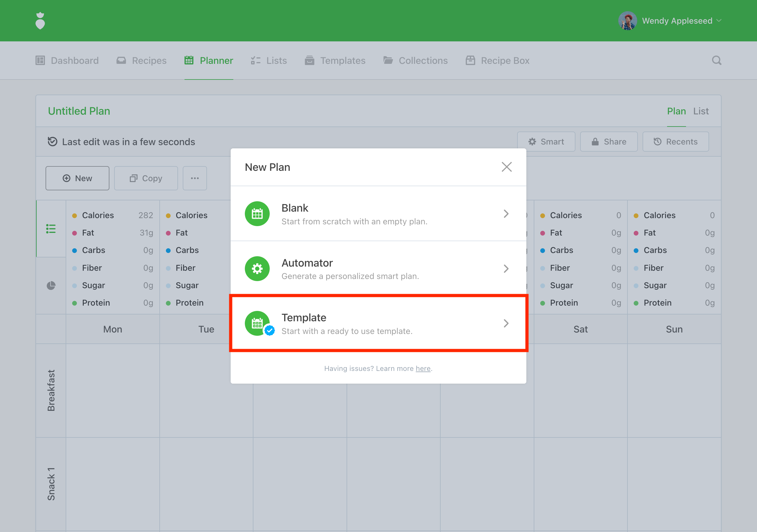Open the Blank option chevron
The height and width of the screenshot is (532, 757).
(x=506, y=214)
